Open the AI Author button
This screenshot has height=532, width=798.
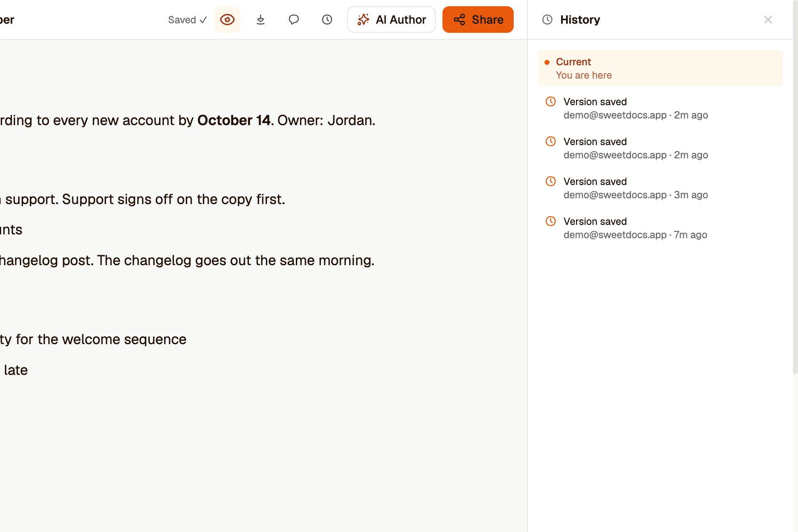[x=392, y=20]
